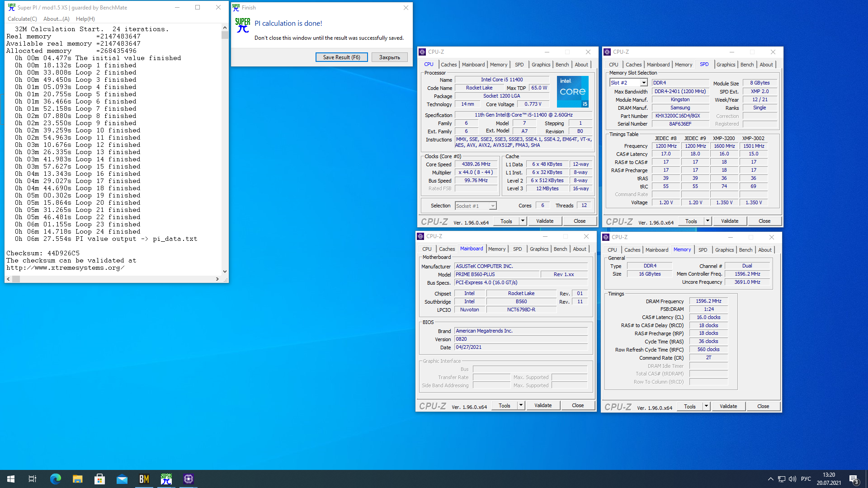
Task: Open the Mainboard tab in the CPU window
Action: pyautogui.click(x=473, y=65)
